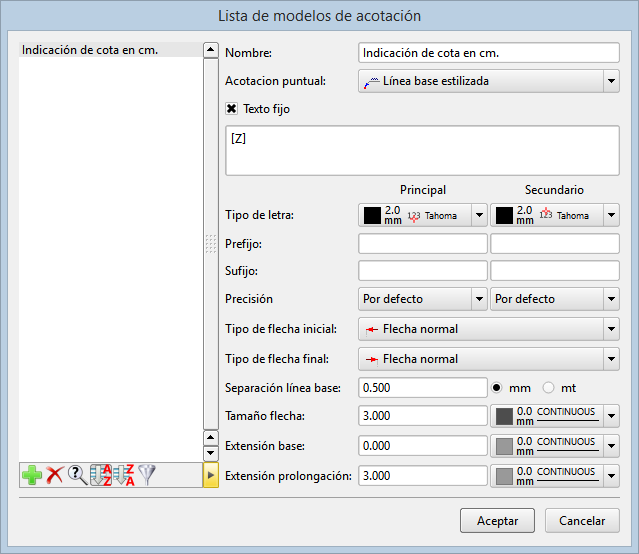Viewport: 639px width, 554px height.
Task: Click the Principal Prefijo field
Action: (x=423, y=244)
